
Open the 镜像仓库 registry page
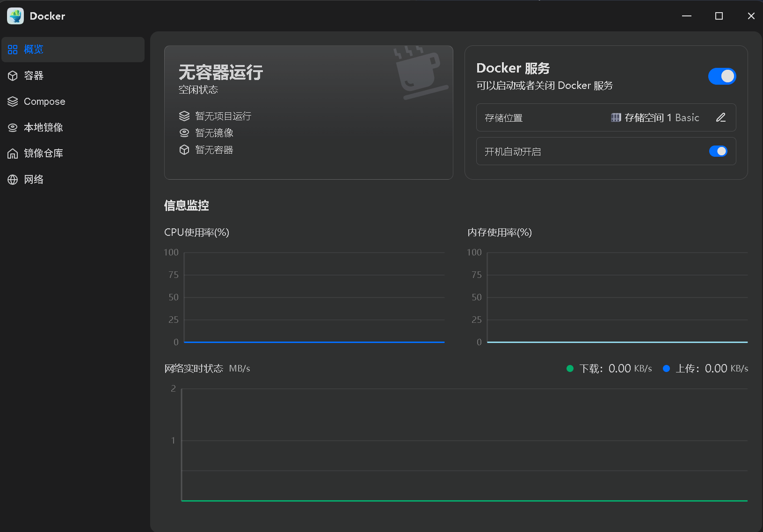[73, 153]
